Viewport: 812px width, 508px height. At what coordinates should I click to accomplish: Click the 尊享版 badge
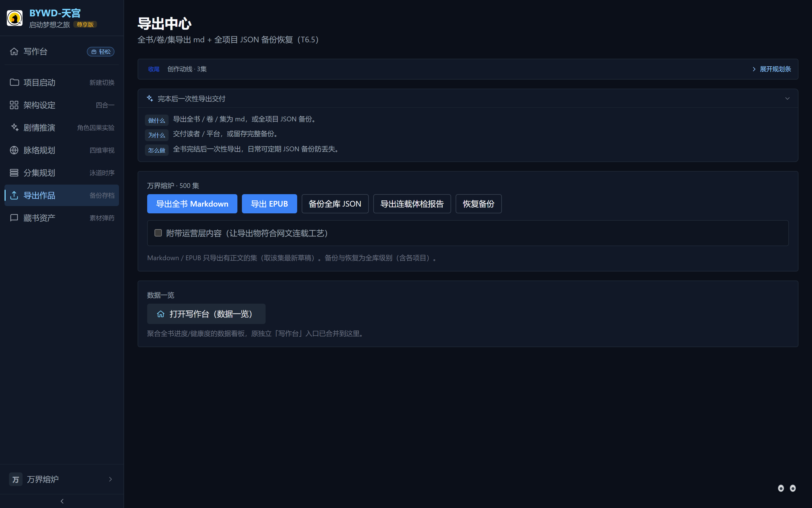(x=85, y=25)
